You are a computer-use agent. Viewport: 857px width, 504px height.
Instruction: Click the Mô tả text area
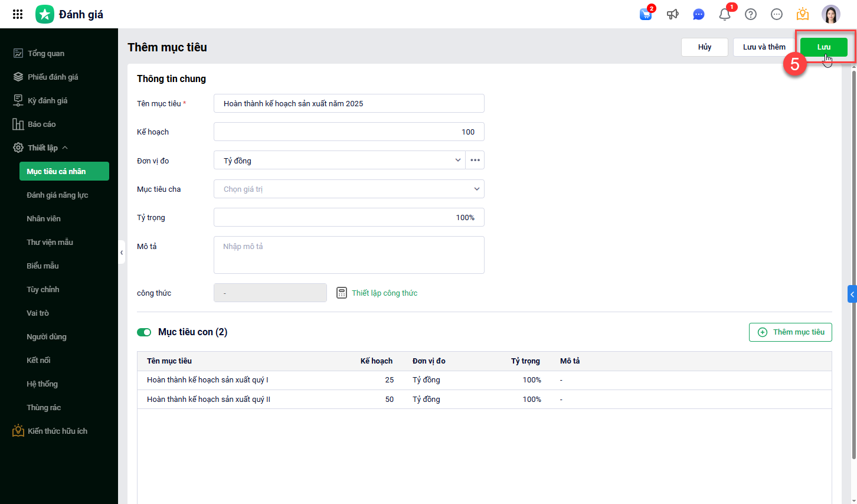(x=349, y=255)
